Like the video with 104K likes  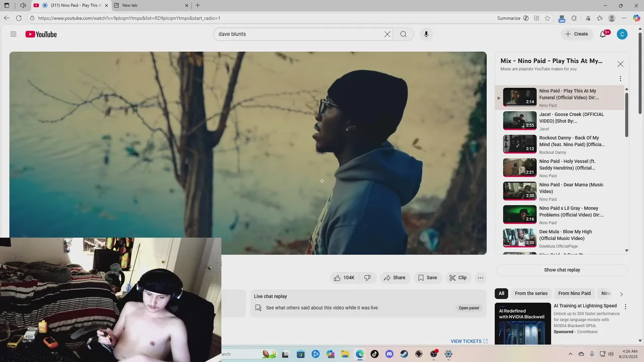coord(344,278)
